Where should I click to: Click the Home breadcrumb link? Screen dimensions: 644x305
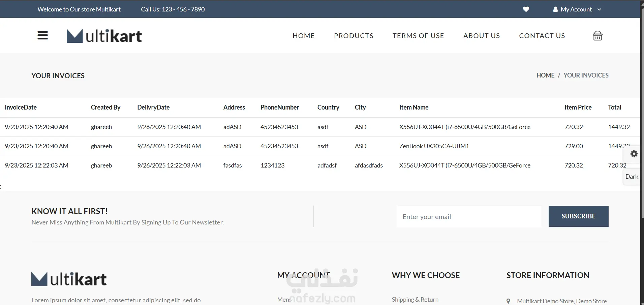(545, 75)
